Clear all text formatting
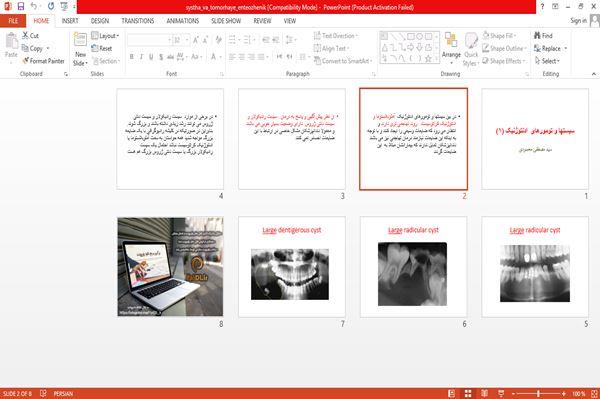Image resolution: width=600 pixels, height=399 pixels. point(218,40)
